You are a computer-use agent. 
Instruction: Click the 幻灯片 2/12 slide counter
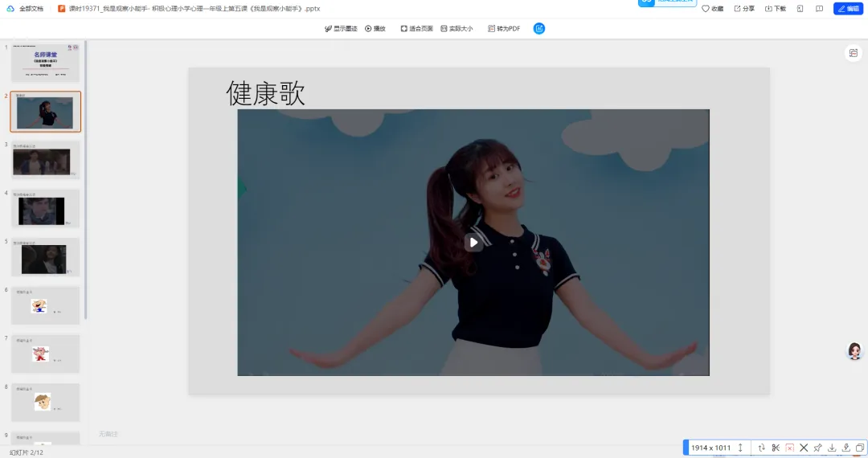(x=27, y=452)
